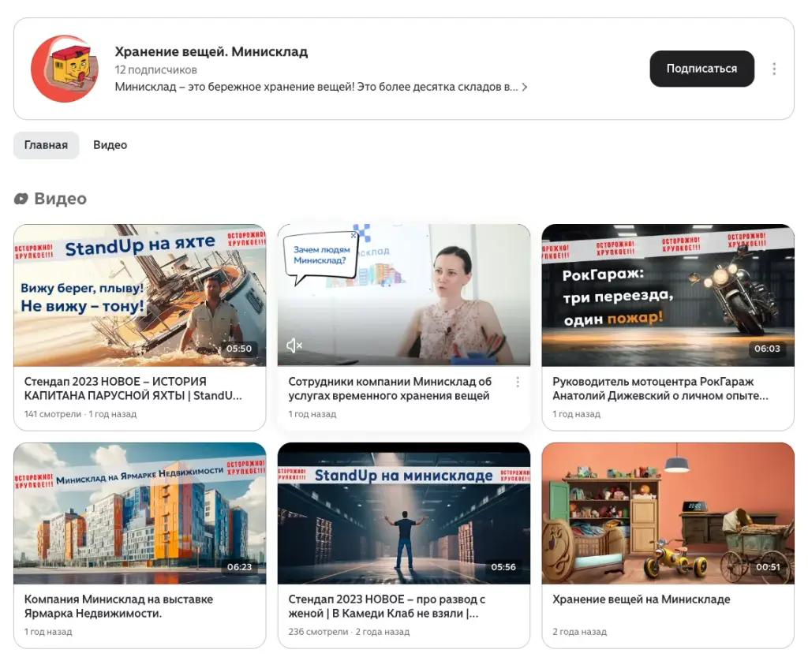Play the 'Зачем людям Минисклад?' video preview
Viewport: 808px width, 672px height.
pos(403,295)
